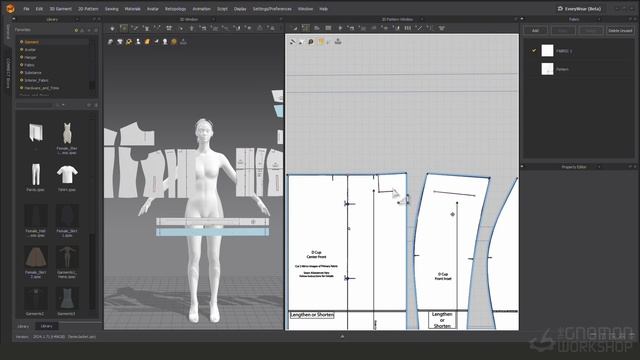This screenshot has height=360, width=640.
Task: Open the Avatar menu
Action: coord(153,9)
